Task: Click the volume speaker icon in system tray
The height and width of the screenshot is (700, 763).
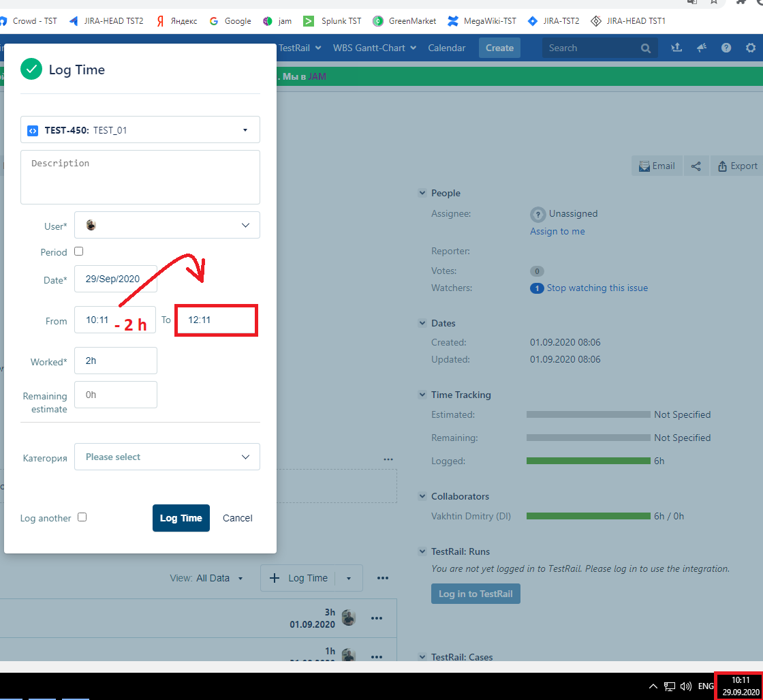Action: coord(686,686)
